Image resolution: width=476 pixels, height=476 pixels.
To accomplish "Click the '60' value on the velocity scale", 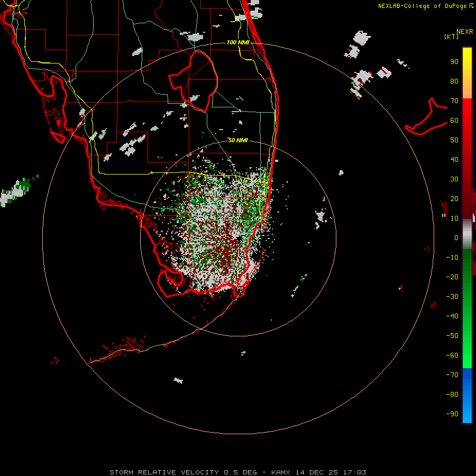I will coord(454,121).
